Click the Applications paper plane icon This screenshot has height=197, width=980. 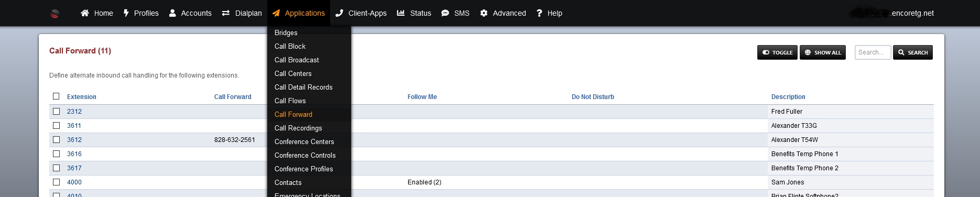tap(276, 13)
